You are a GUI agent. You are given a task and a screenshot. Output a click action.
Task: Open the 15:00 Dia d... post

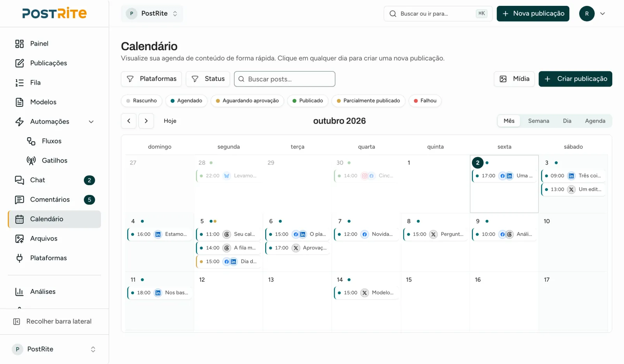(229, 262)
